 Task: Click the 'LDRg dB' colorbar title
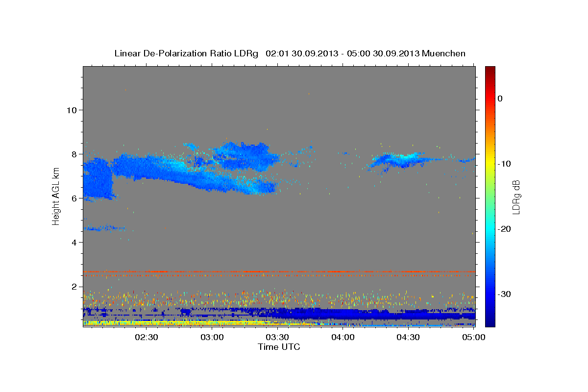[516, 196]
